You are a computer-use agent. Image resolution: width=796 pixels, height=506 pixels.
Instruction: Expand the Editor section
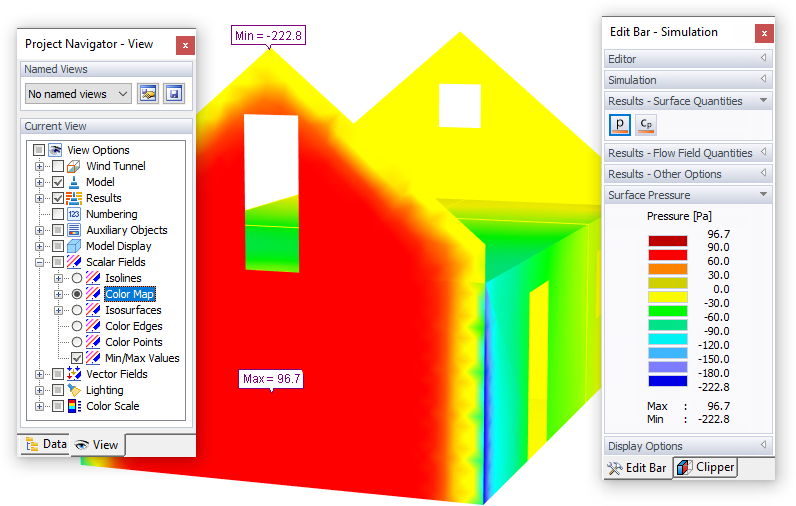[x=688, y=59]
